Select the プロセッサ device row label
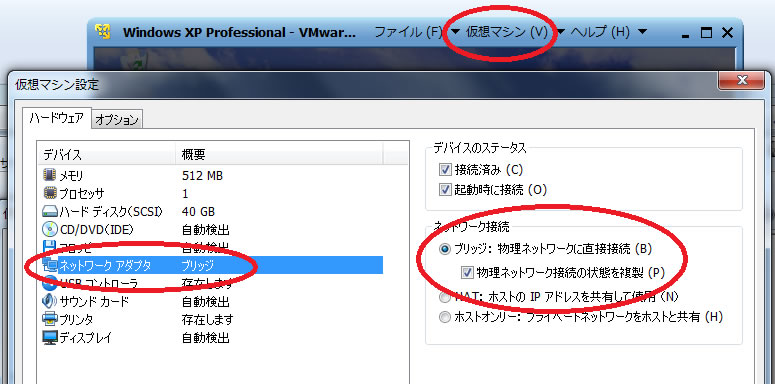The height and width of the screenshot is (384, 775). pos(82,193)
